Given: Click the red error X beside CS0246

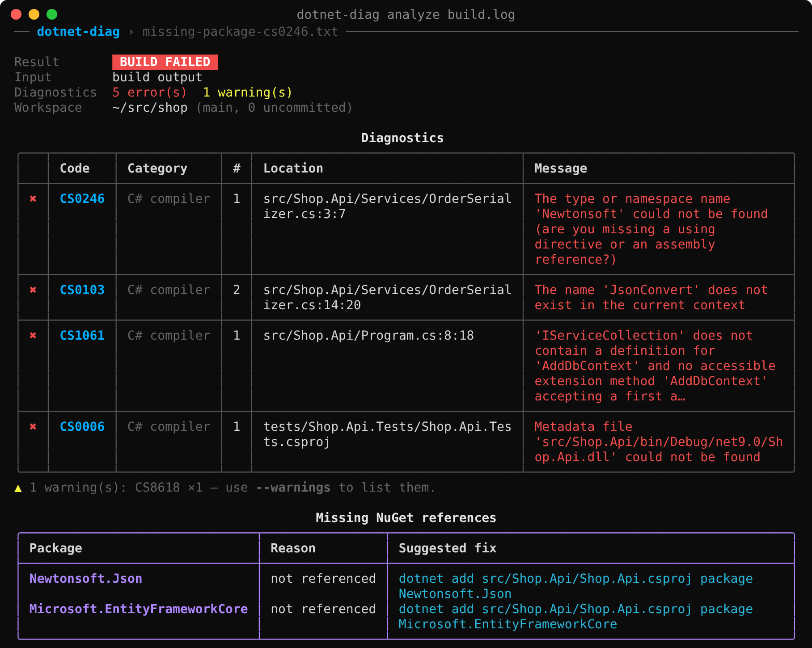Looking at the screenshot, I should pos(33,199).
